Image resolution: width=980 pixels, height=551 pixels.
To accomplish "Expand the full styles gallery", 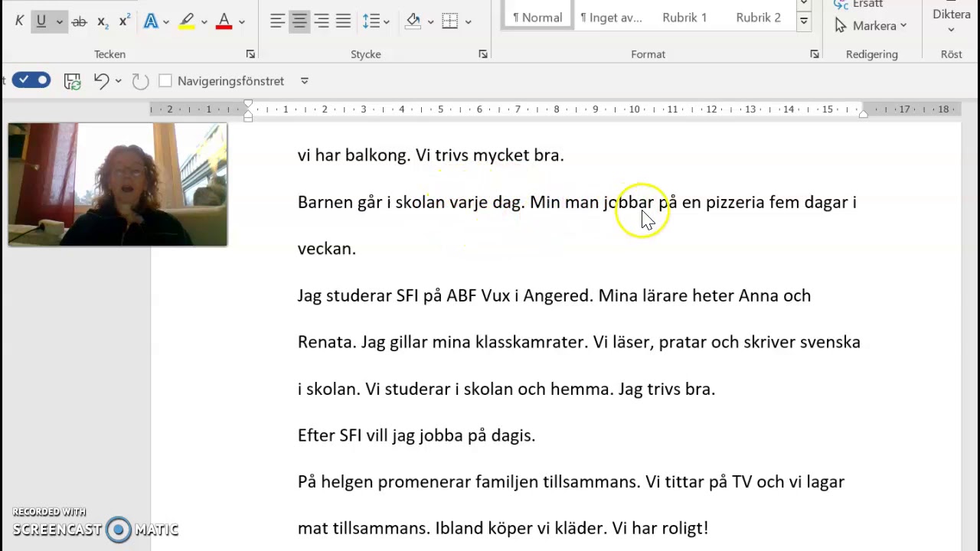I will click(804, 21).
